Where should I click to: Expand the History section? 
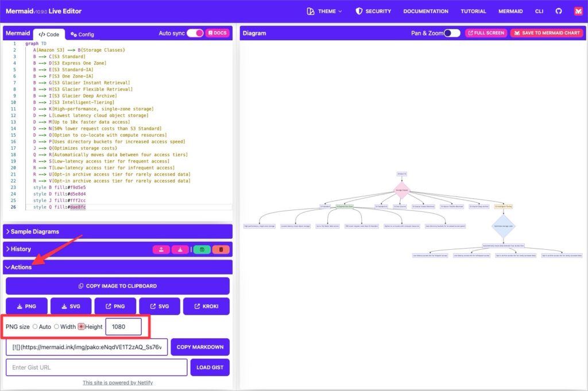click(x=19, y=249)
